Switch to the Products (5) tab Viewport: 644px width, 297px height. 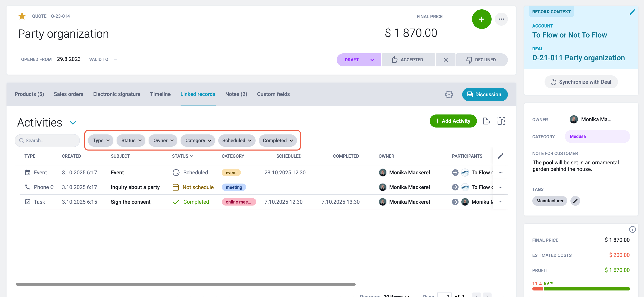pyautogui.click(x=29, y=94)
